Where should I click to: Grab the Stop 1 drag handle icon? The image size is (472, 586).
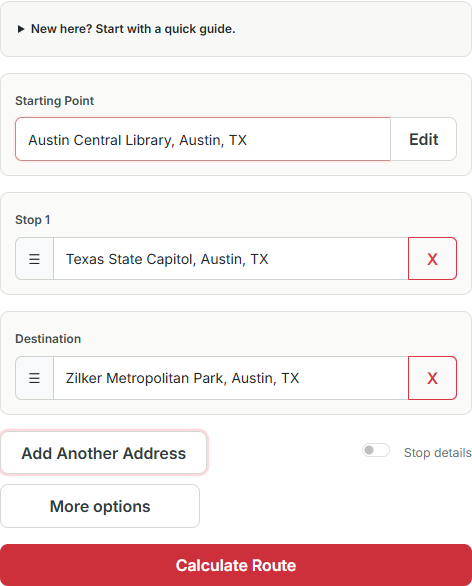coord(34,259)
